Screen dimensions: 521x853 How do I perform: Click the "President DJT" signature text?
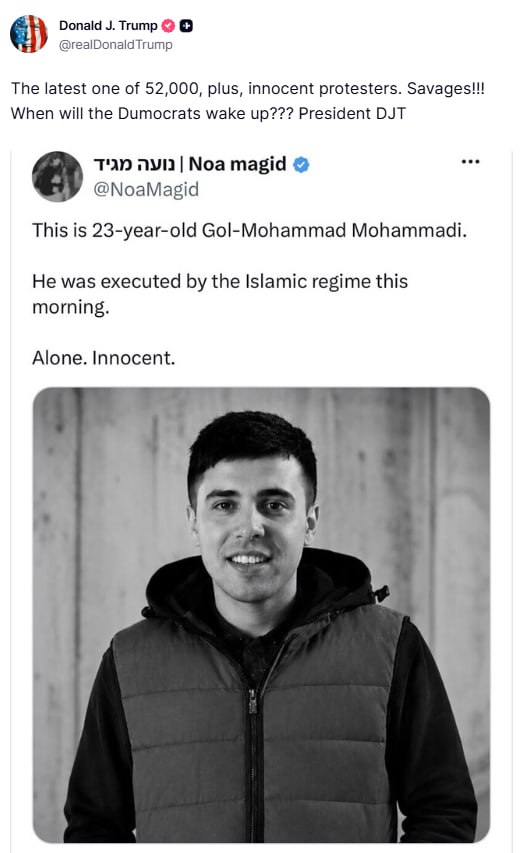pyautogui.click(x=352, y=113)
